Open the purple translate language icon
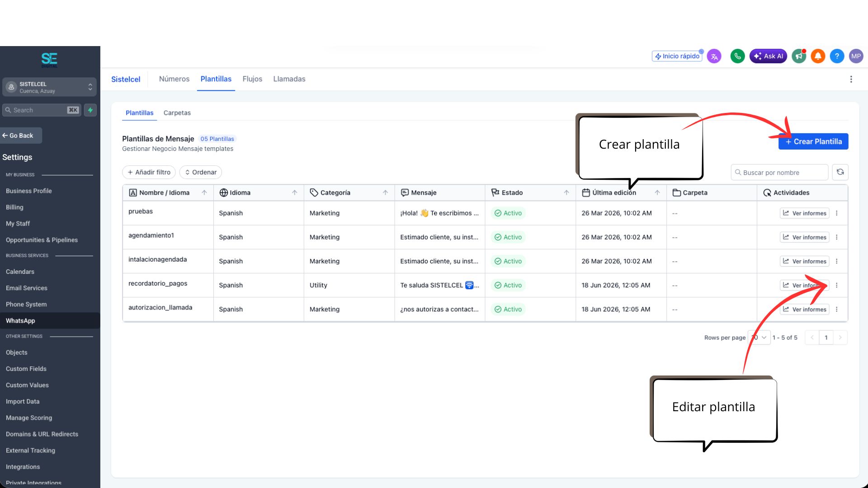 coord(714,56)
